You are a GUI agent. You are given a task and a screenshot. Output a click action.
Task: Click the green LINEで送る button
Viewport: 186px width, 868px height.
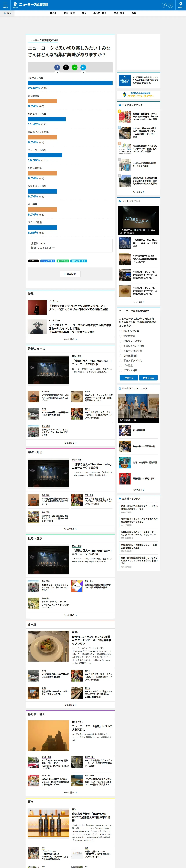63,261
